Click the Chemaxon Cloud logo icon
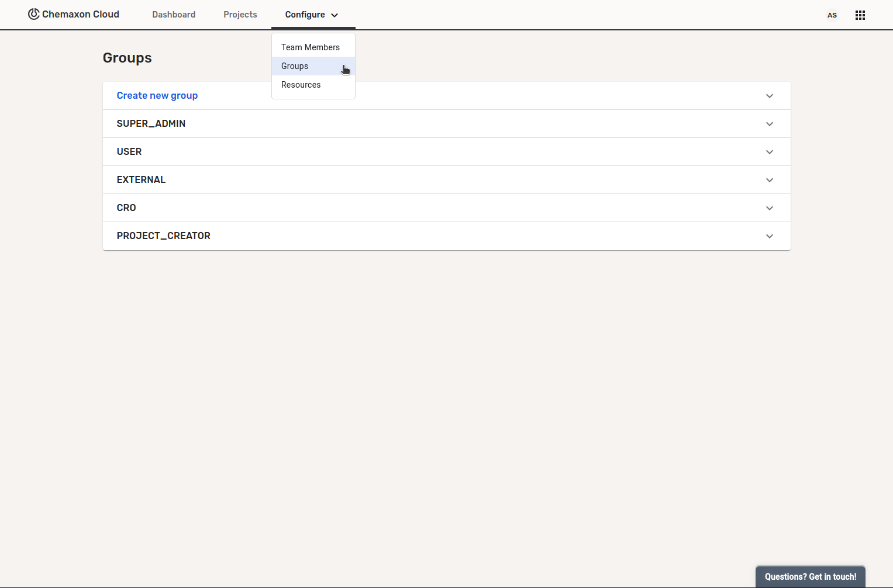 click(x=34, y=14)
